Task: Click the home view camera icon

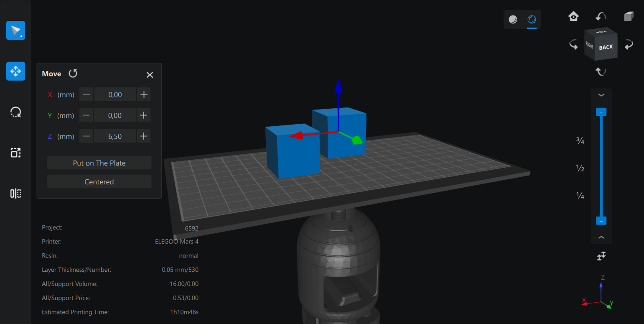Action: [x=573, y=16]
